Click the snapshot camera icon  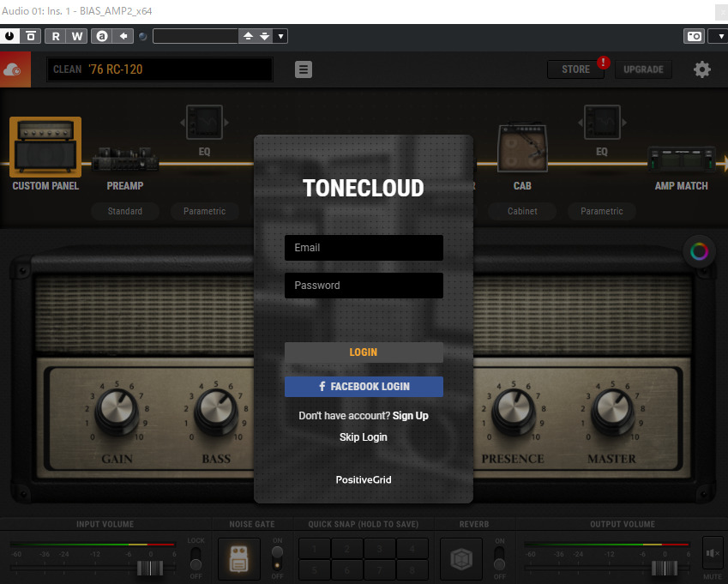(x=695, y=36)
